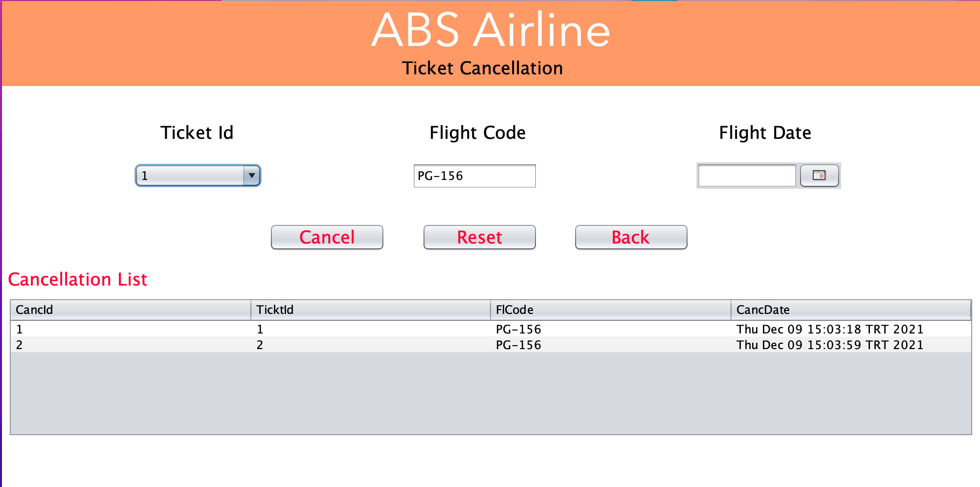This screenshot has height=487, width=980.
Task: Click the Flight Code input field
Action: click(x=474, y=176)
